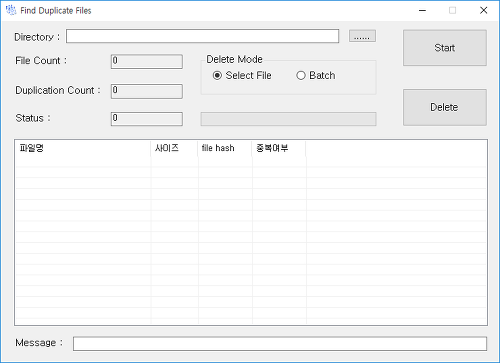This screenshot has height=363, width=500.
Task: Start the duplicate file scan
Action: click(445, 48)
